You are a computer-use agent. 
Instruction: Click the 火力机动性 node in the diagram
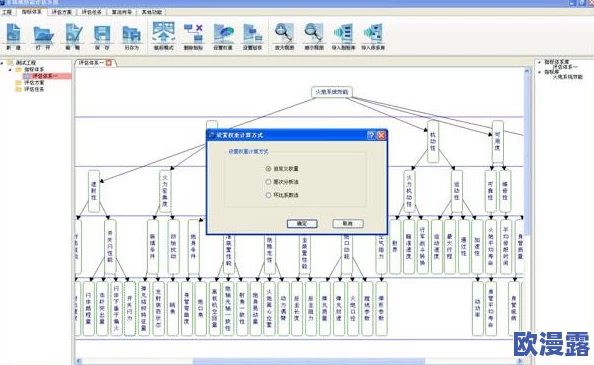[x=409, y=191]
